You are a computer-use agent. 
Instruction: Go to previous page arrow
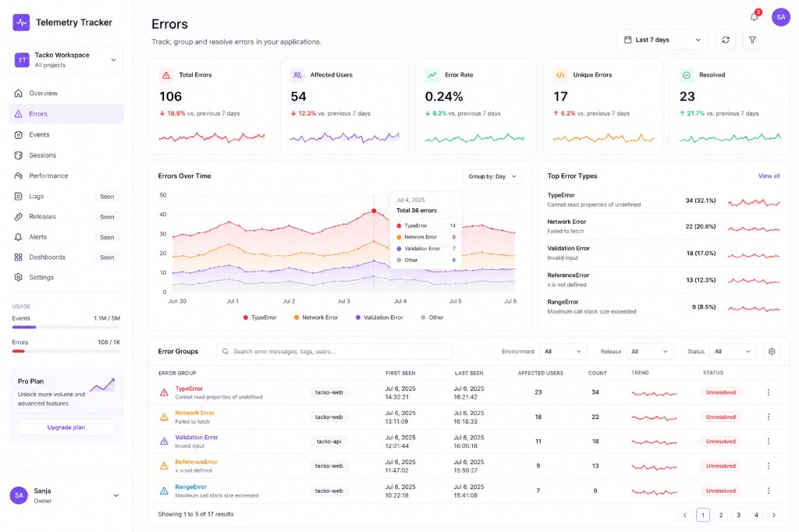click(x=685, y=515)
